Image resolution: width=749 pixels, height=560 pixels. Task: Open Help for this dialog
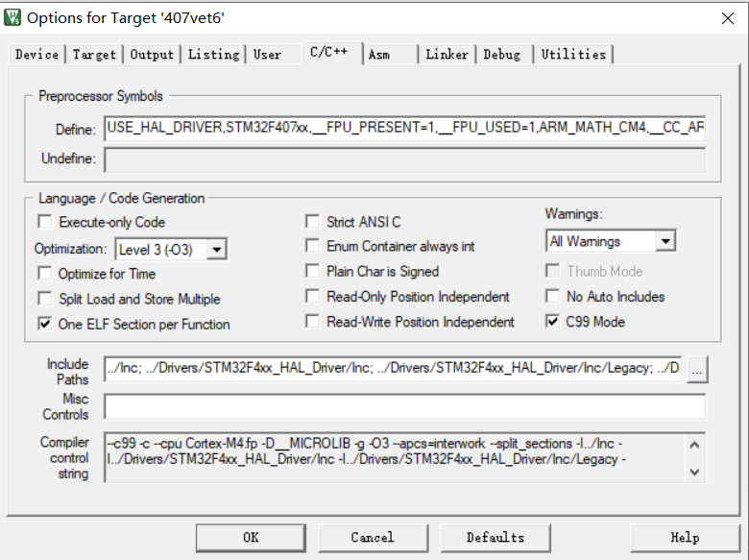tap(685, 538)
